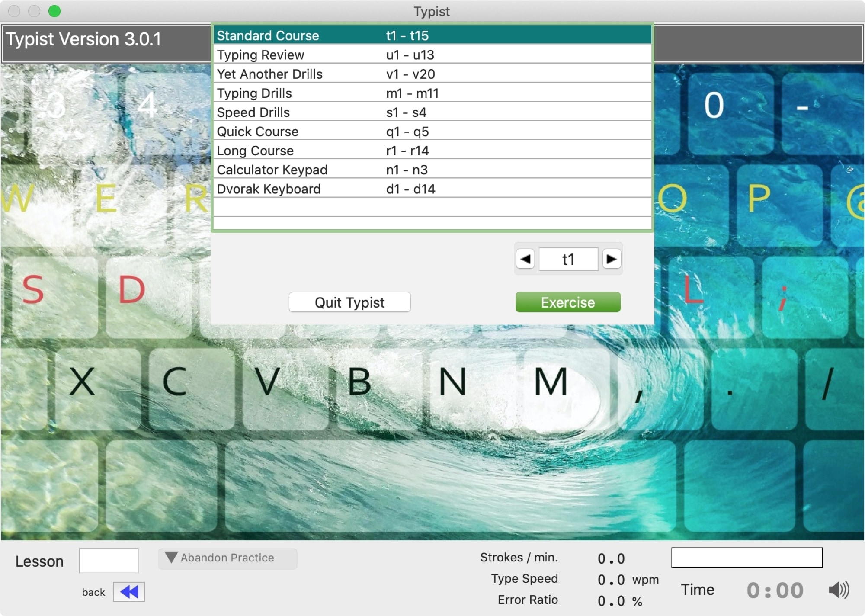Select Standard Course in the list
The height and width of the screenshot is (616, 865).
268,35
